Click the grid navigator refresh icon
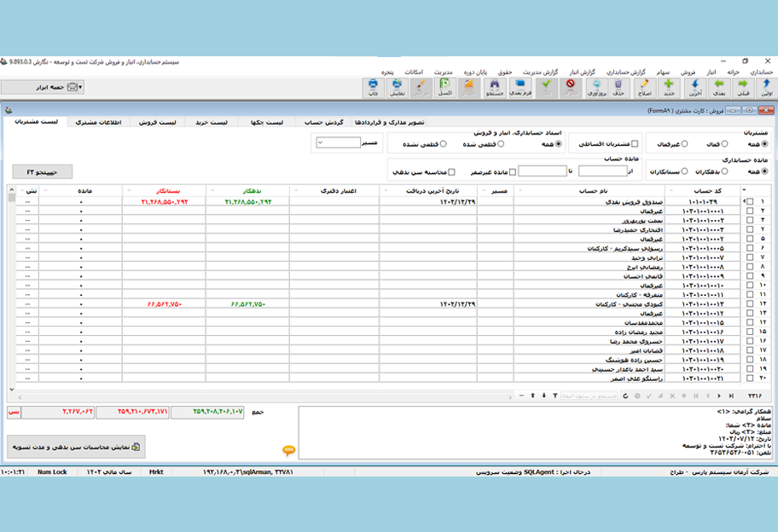 [625, 396]
